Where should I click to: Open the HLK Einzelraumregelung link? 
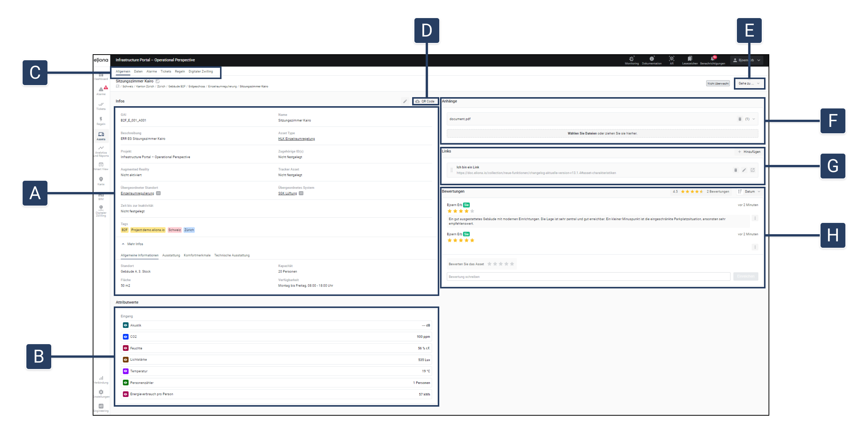(296, 139)
